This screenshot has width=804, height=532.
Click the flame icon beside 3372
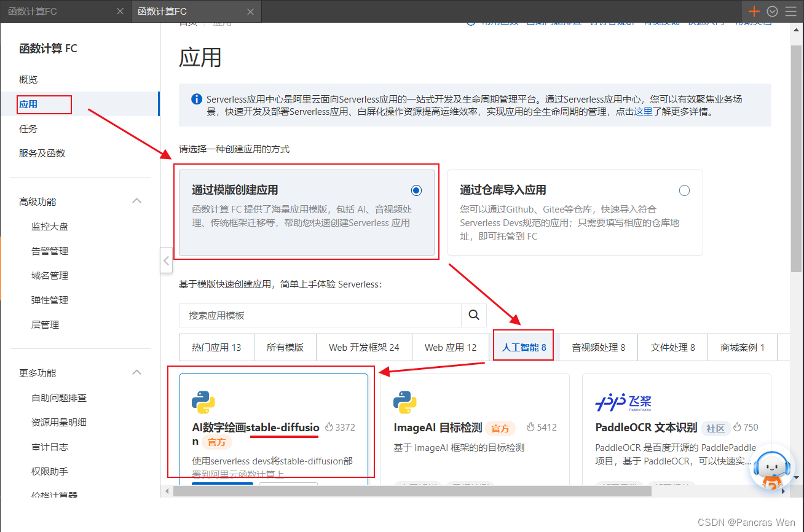(x=329, y=427)
